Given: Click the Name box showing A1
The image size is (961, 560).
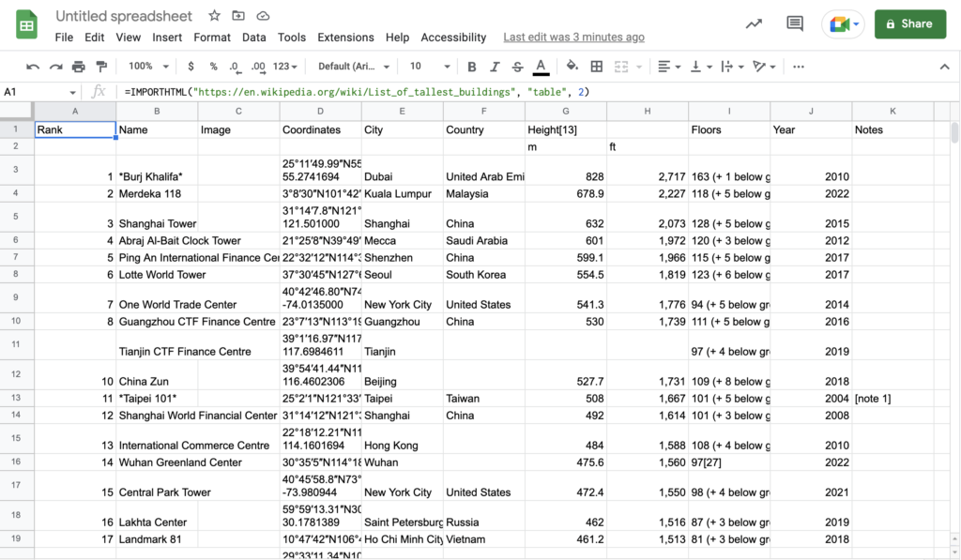Looking at the screenshot, I should (39, 92).
